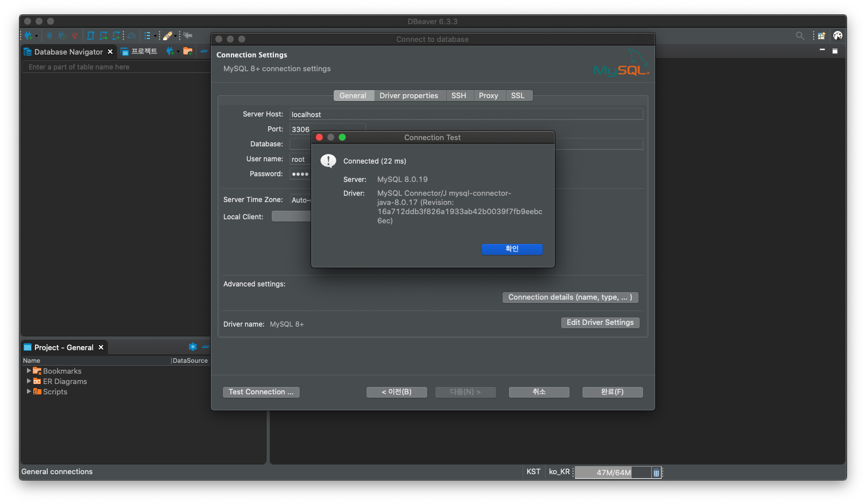Image resolution: width=866 pixels, height=504 pixels.
Task: Click the grey back arrow toolbar icon
Action: coord(188,36)
